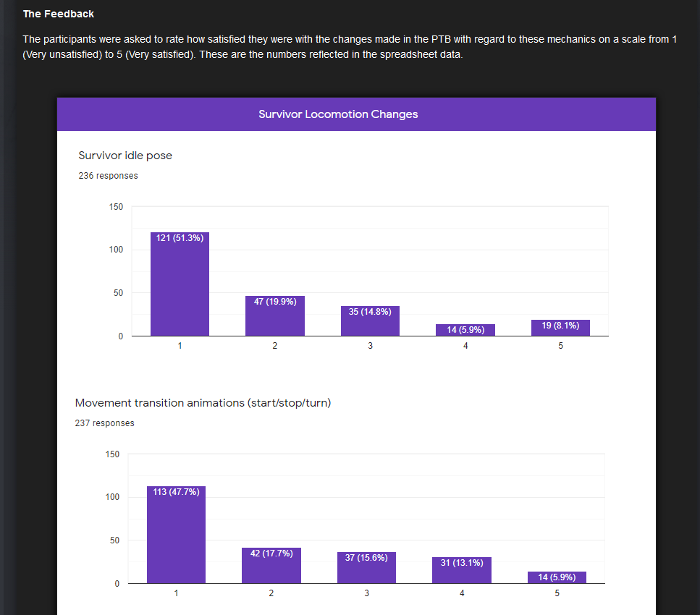
Task: Click the 35 (14.8%) bar
Action: pyautogui.click(x=370, y=321)
